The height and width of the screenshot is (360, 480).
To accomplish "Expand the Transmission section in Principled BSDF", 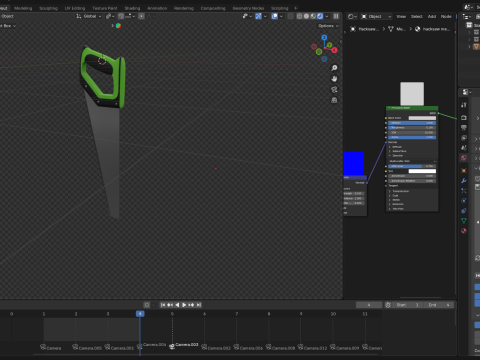I will coord(399,191).
